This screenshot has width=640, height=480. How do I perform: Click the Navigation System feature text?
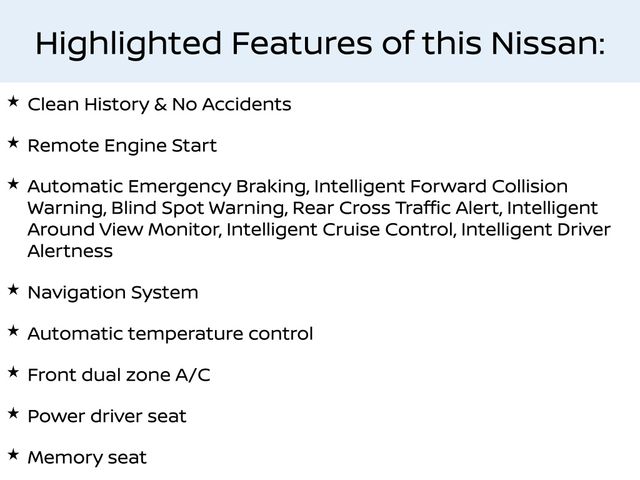coord(113,293)
